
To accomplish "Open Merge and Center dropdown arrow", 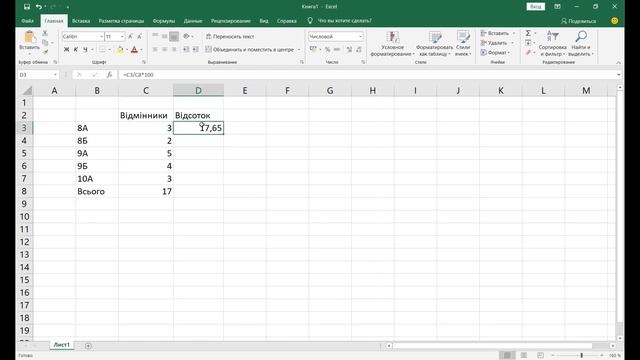I will [x=299, y=49].
